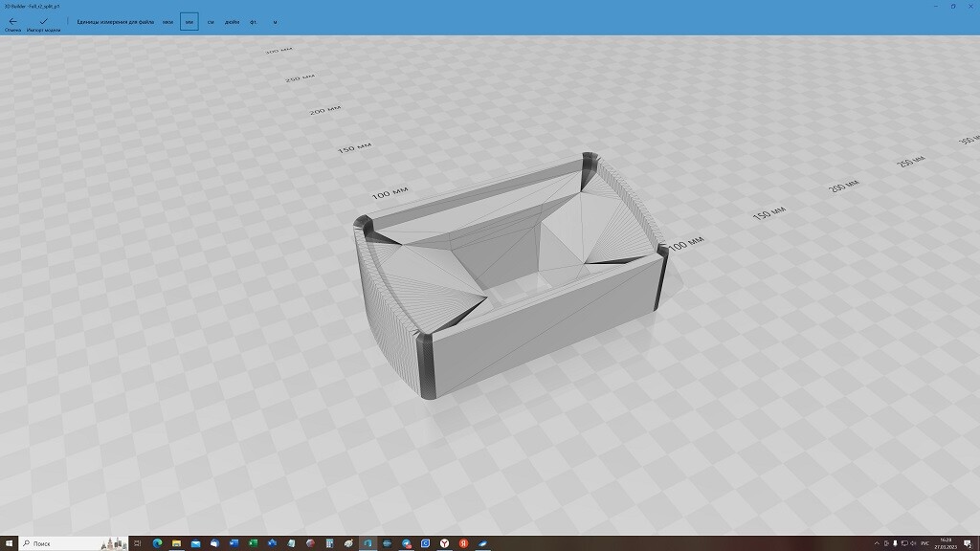Show hidden system tray icons
The width and height of the screenshot is (980, 551).
(x=877, y=543)
